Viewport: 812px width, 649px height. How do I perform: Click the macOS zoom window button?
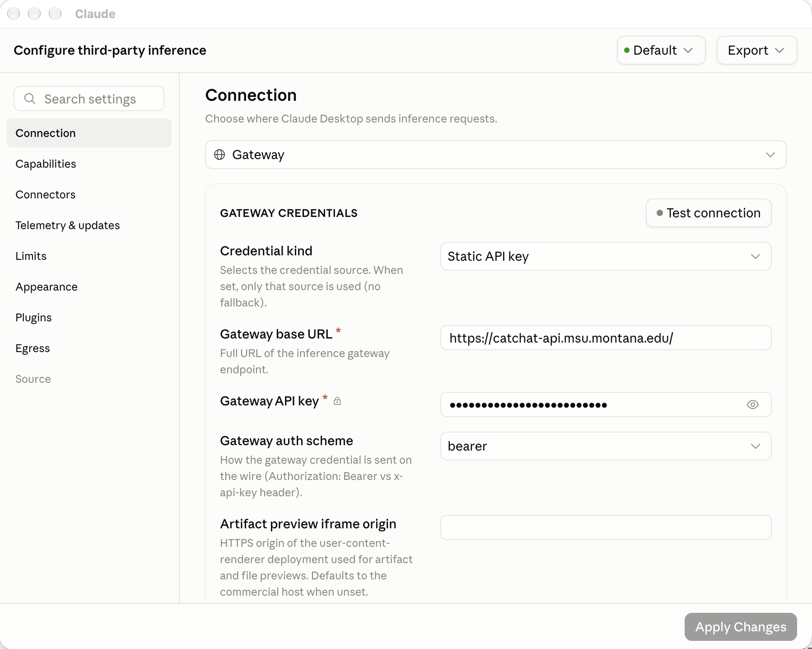click(x=55, y=14)
